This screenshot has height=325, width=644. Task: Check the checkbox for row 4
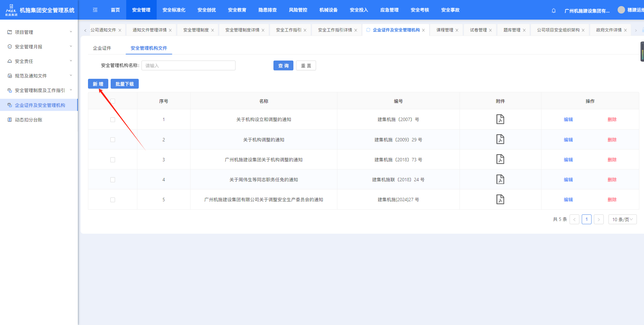[113, 180]
